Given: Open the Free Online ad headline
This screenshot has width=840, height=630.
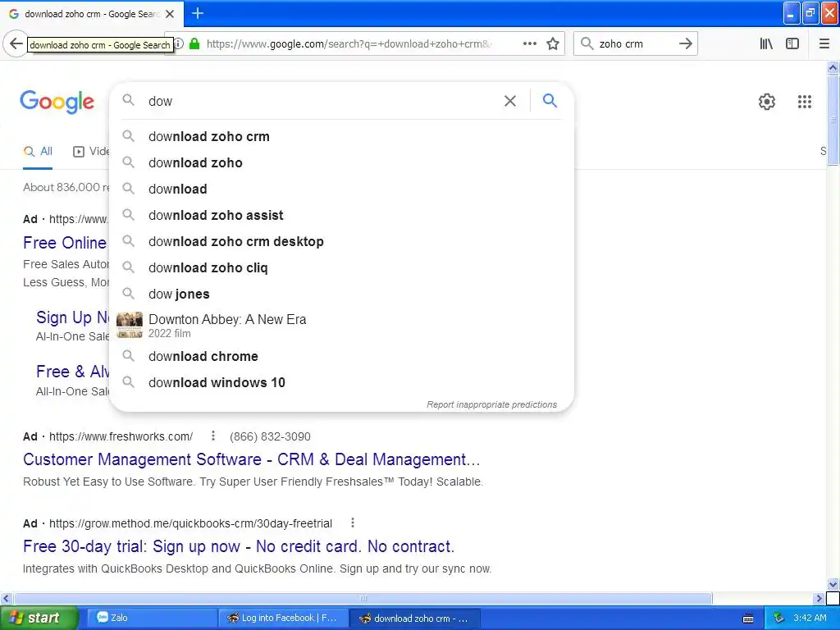Looking at the screenshot, I should (65, 243).
